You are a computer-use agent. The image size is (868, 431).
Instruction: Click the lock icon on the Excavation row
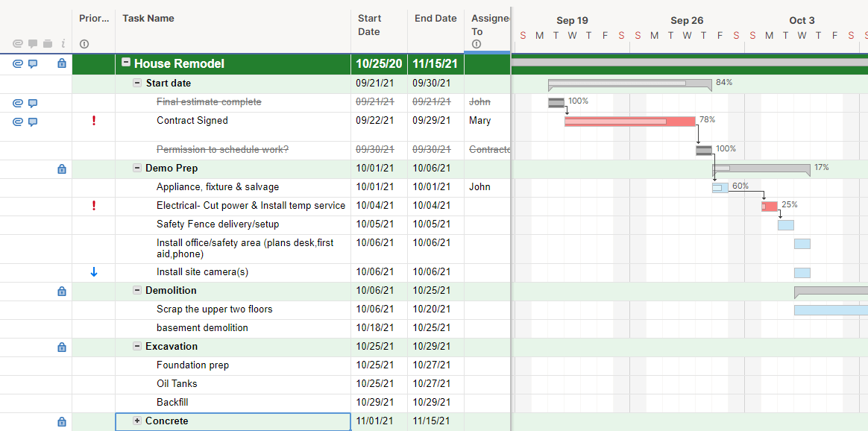(62, 347)
